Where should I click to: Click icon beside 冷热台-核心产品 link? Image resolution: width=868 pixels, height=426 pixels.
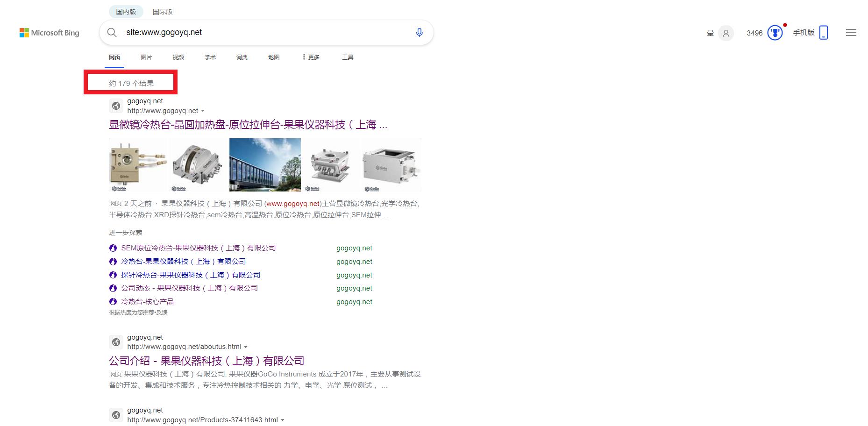pyautogui.click(x=113, y=302)
